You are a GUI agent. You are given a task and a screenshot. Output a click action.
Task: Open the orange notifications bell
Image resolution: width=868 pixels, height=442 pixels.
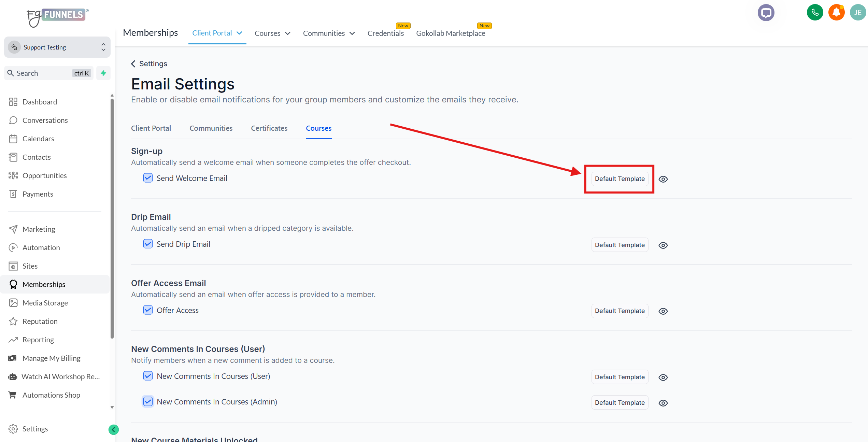(836, 13)
